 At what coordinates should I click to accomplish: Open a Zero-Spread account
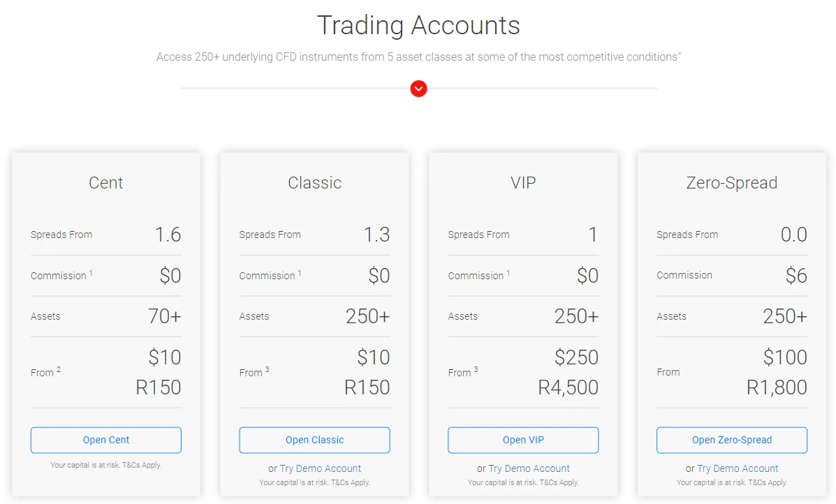click(731, 440)
